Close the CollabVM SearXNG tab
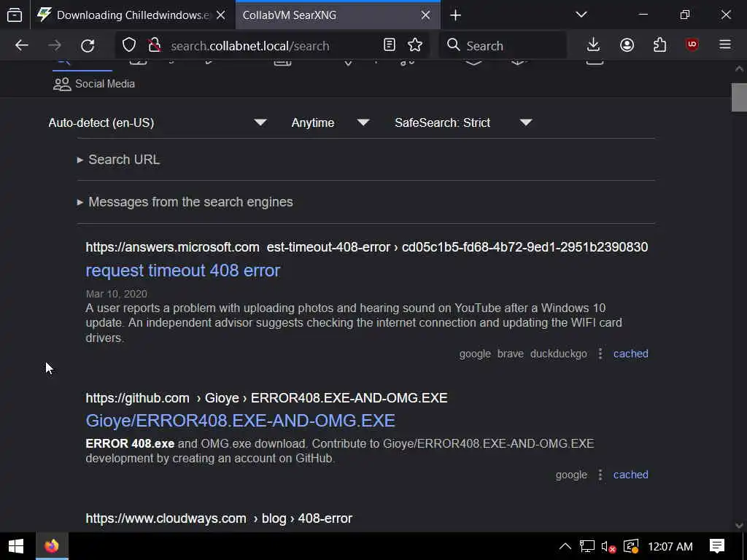The width and height of the screenshot is (747, 560). (425, 15)
